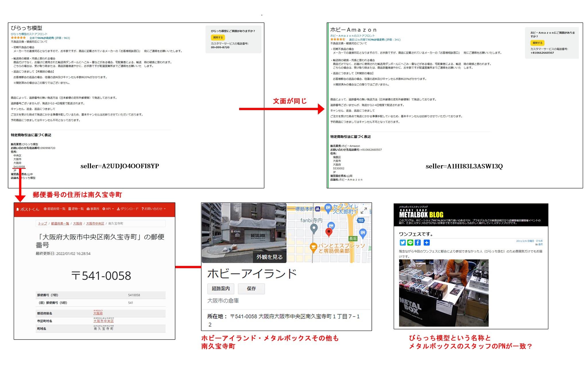Screen dimensions: 588x368
Task: Click the 保存 button
Action: click(x=251, y=288)
